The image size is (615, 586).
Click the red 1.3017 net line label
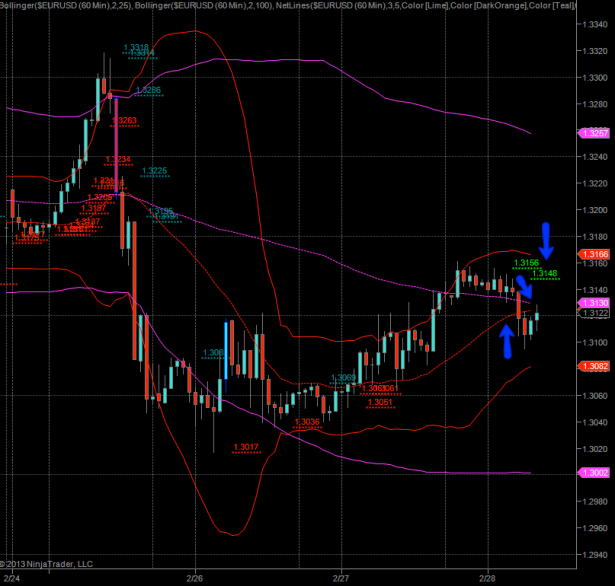[x=246, y=446]
